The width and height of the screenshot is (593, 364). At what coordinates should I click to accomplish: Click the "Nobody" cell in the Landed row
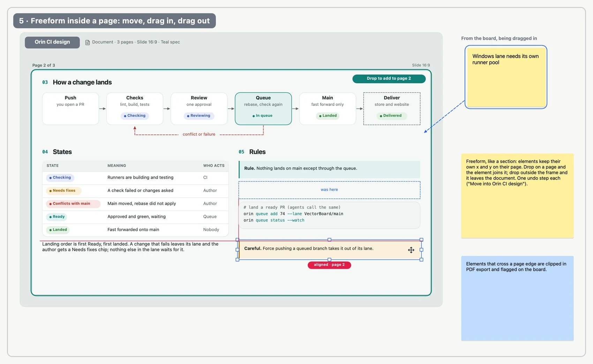[x=211, y=230]
